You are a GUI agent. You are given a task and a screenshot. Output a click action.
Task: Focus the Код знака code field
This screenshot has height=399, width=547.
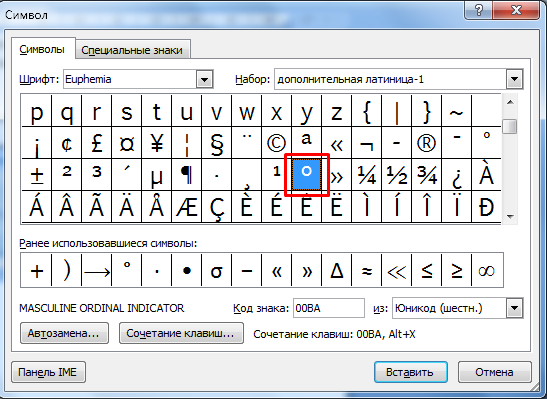[329, 308]
